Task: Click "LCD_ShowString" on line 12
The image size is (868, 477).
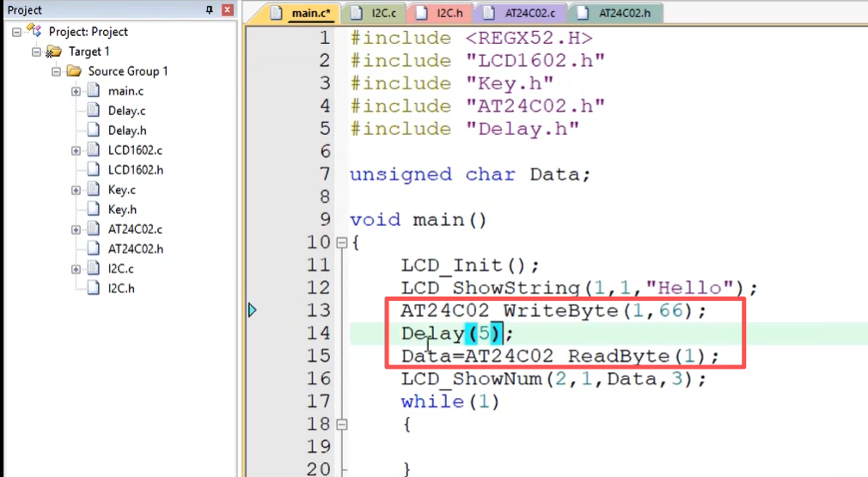Action: point(491,288)
